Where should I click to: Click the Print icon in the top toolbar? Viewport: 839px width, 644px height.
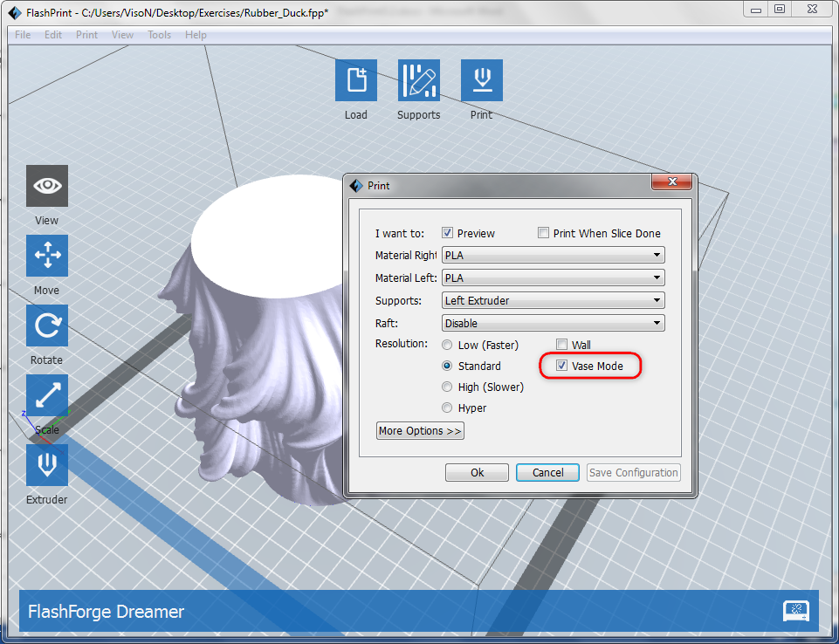(482, 80)
